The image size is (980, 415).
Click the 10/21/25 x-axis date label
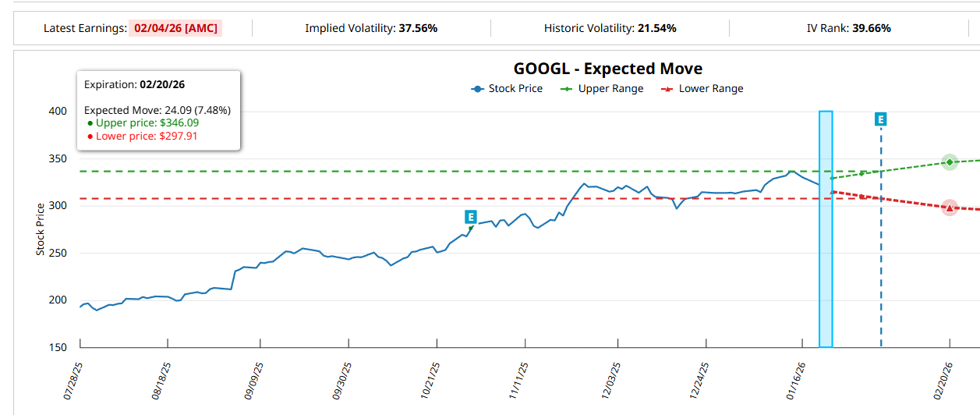tap(431, 380)
